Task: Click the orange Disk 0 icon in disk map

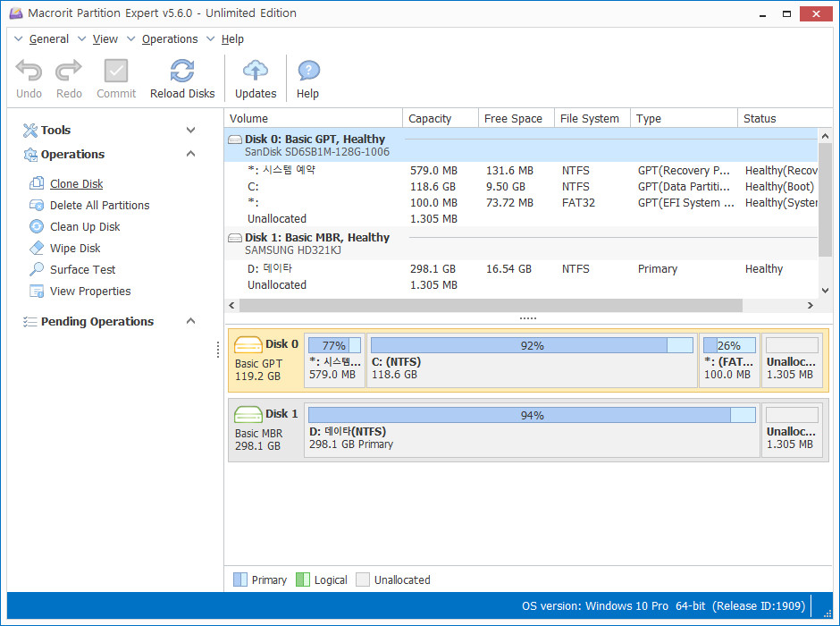Action: coord(248,344)
